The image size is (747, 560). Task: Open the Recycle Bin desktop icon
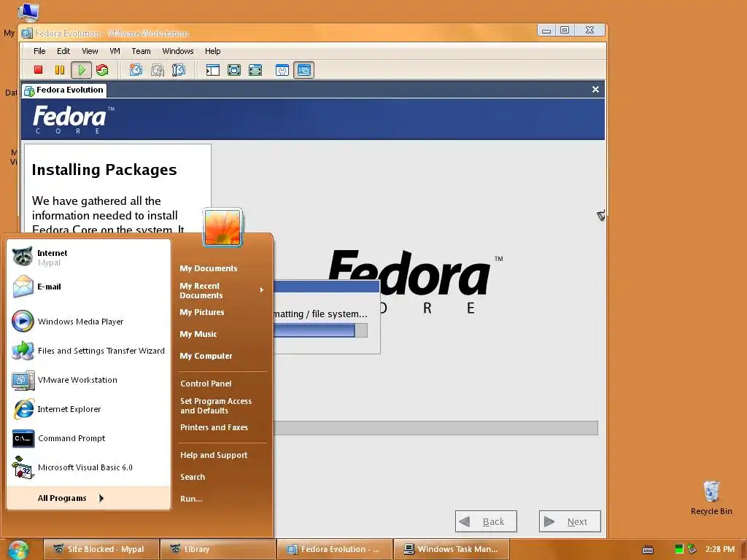711,498
